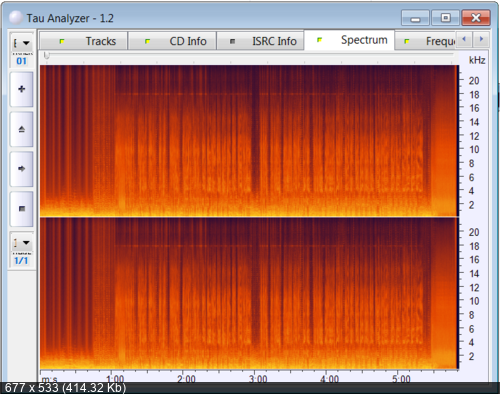This screenshot has width=500, height=394.
Task: Click the 3:00 mark in the upper spectrogram
Action: (x=254, y=140)
